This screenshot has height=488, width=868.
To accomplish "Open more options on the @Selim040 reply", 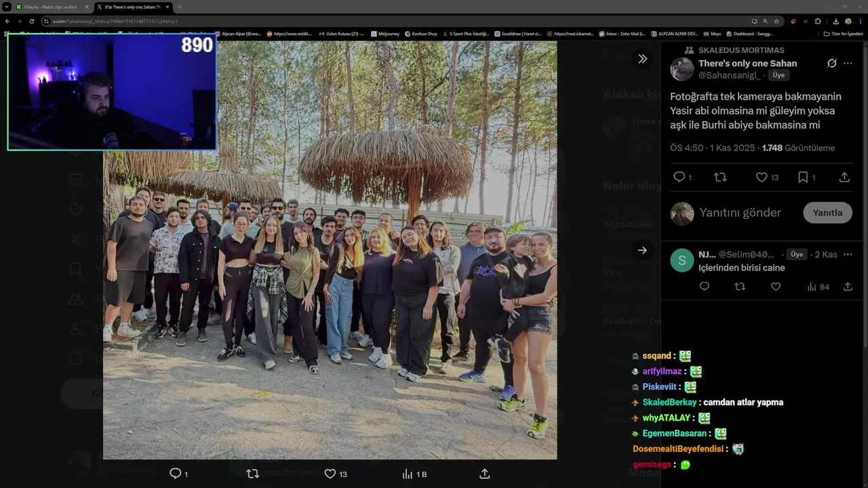I will (x=848, y=254).
